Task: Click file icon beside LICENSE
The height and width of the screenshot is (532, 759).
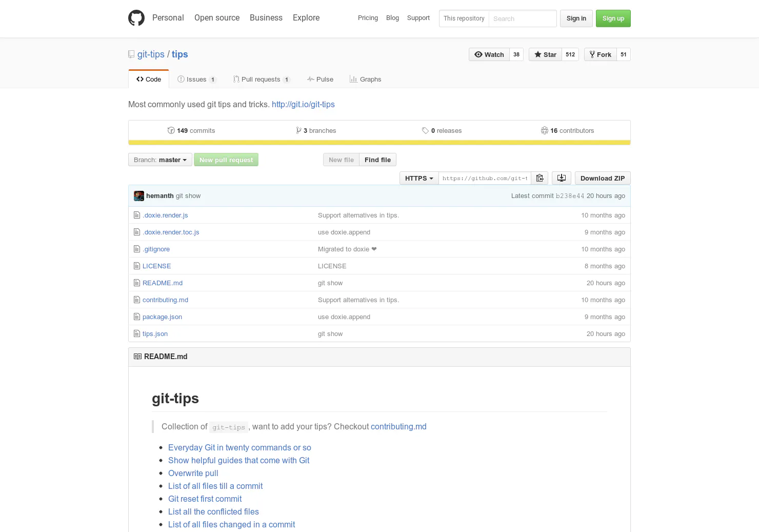Action: pos(137,266)
